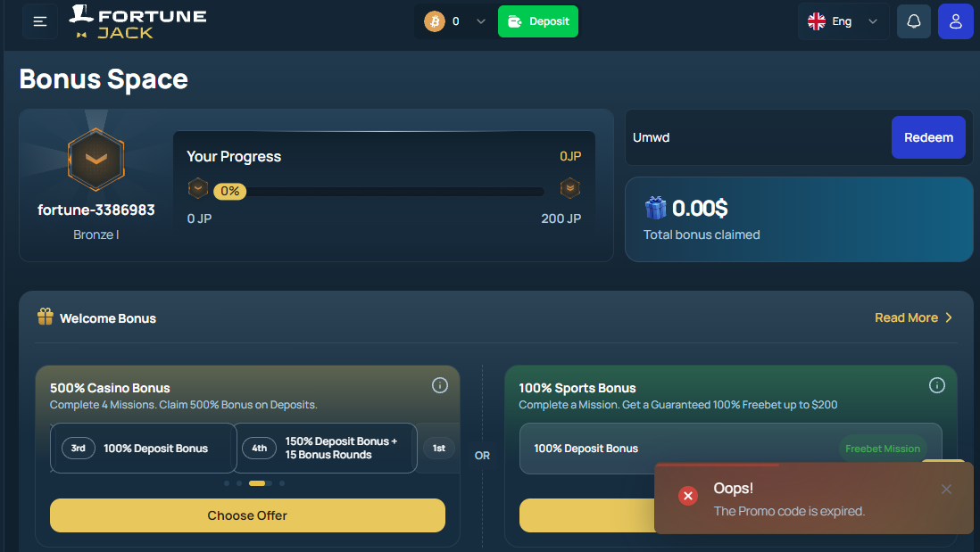This screenshot has width=980, height=552.
Task: Click the current level badge at progress start
Action: [197, 188]
